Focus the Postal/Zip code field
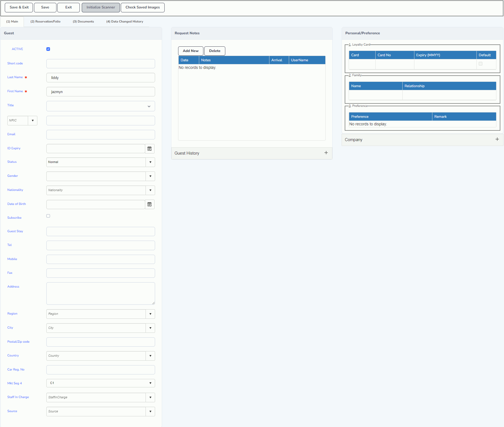This screenshot has height=427, width=504. tap(101, 342)
